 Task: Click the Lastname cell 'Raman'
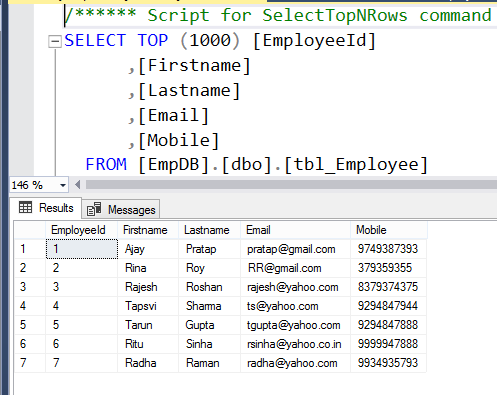209,363
